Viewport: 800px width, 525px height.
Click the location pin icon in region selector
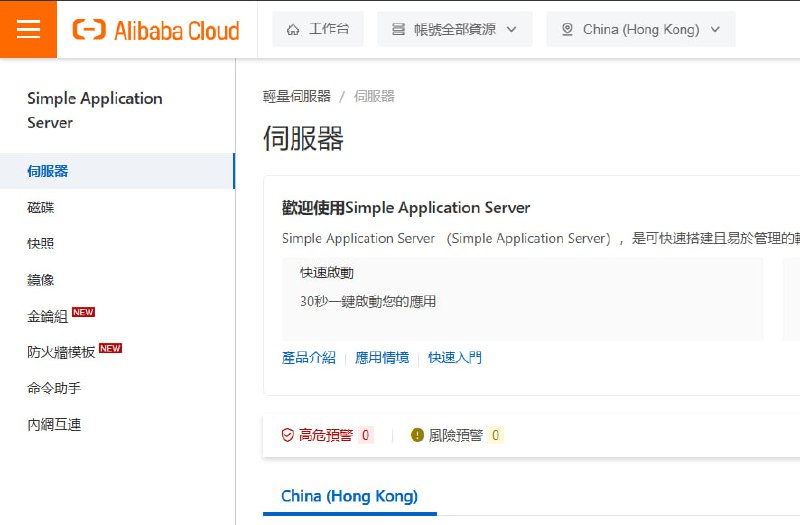[x=567, y=30]
